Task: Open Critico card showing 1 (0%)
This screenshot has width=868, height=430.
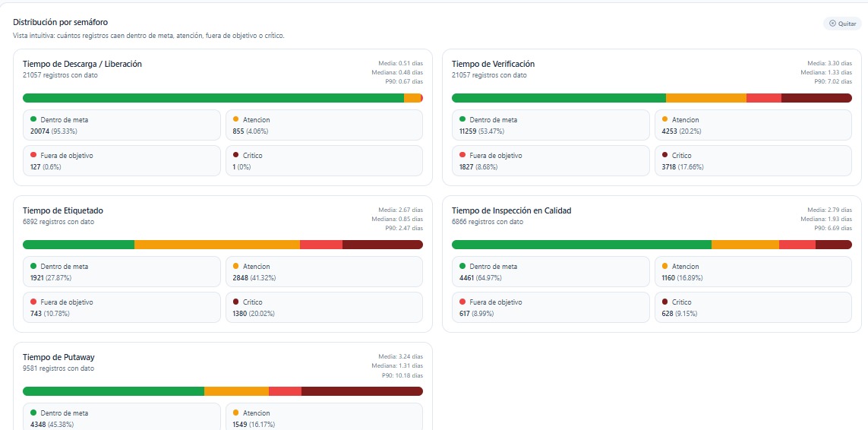Action: (x=324, y=161)
